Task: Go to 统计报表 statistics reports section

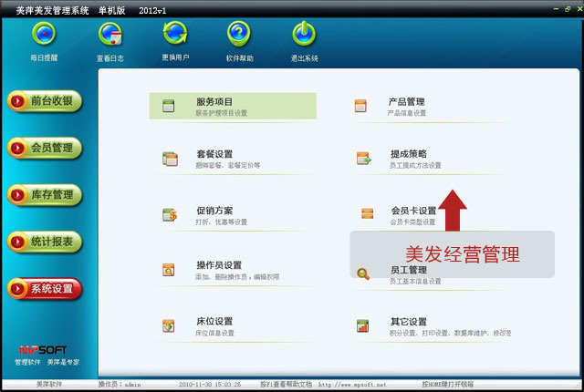Action: pyautogui.click(x=45, y=242)
